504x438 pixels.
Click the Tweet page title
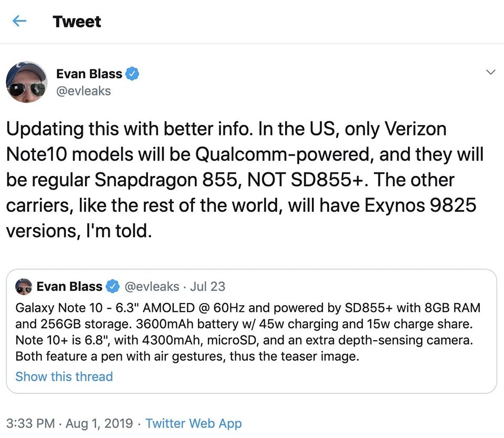coord(77,22)
